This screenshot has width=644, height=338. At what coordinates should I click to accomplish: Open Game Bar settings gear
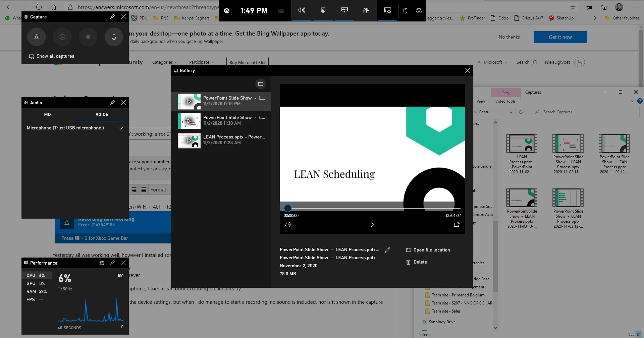tap(419, 11)
